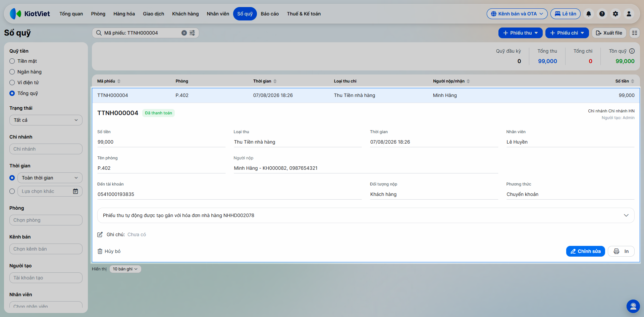Image resolution: width=644 pixels, height=317 pixels.
Task: Open Thuế & Kế toán menu
Action: point(304,14)
